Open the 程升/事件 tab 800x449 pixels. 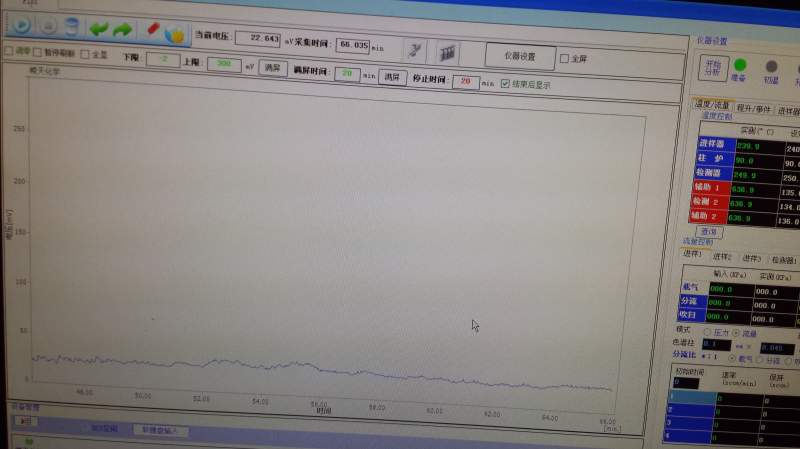coord(753,108)
